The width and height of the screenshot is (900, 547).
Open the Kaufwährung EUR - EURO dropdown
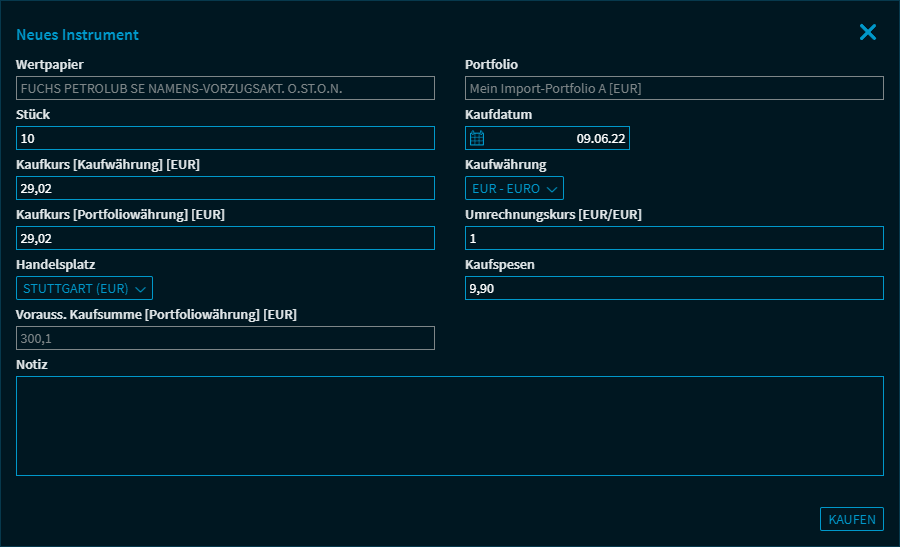coord(514,189)
